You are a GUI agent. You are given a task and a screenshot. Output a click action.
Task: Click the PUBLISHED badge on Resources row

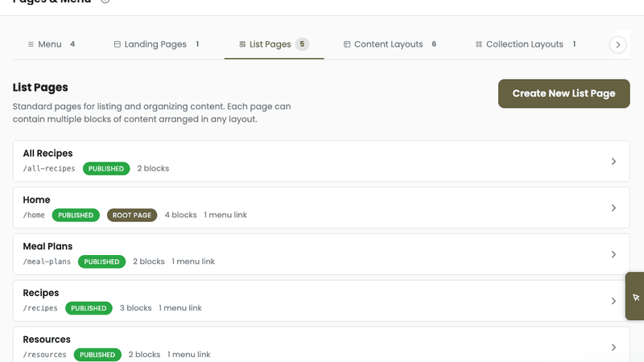pos(97,355)
